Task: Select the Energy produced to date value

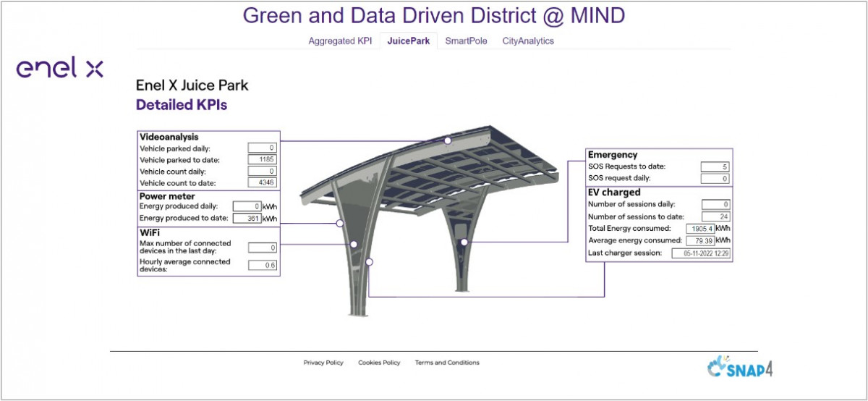Action: [x=247, y=218]
